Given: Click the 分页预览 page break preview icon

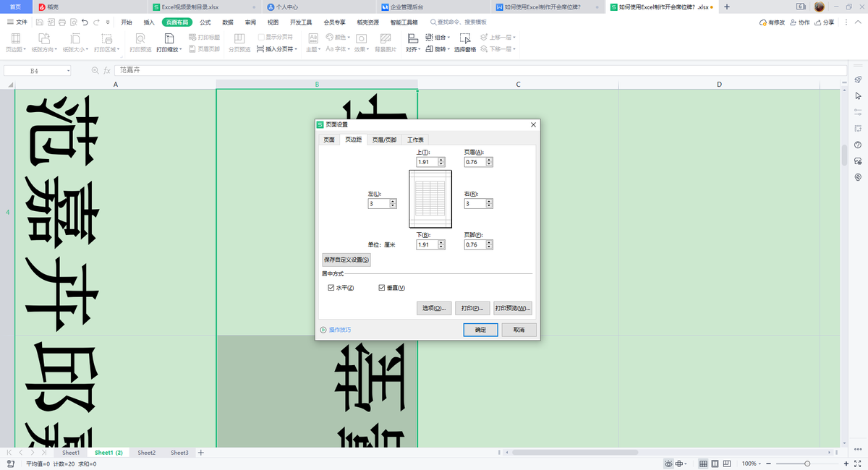Looking at the screenshot, I should click(x=239, y=38).
